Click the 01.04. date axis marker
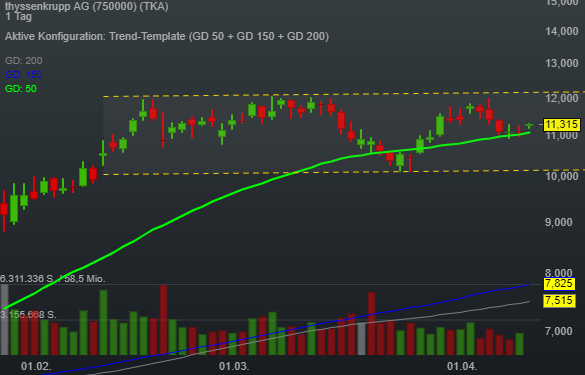 tap(462, 366)
